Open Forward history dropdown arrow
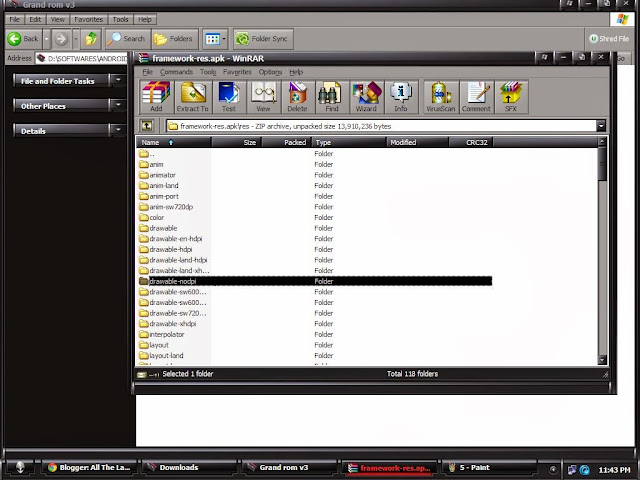This screenshot has height=480, width=640. pos(76,39)
